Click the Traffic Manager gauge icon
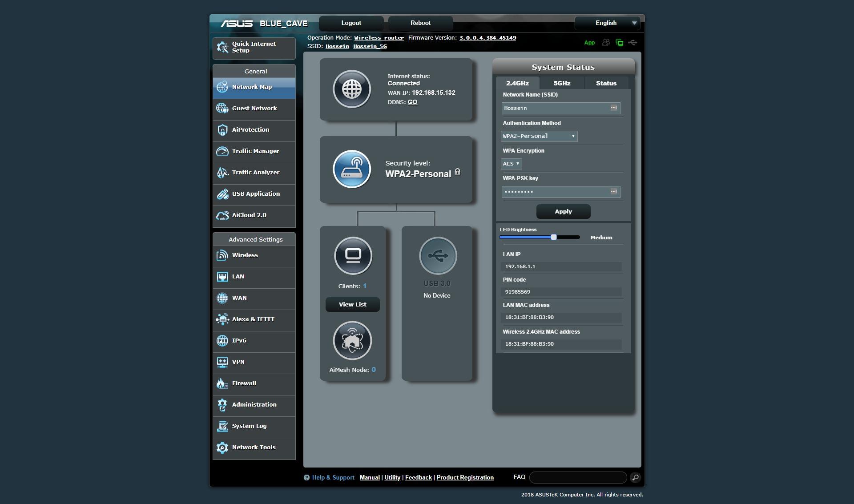This screenshot has height=504, width=854. (x=222, y=151)
